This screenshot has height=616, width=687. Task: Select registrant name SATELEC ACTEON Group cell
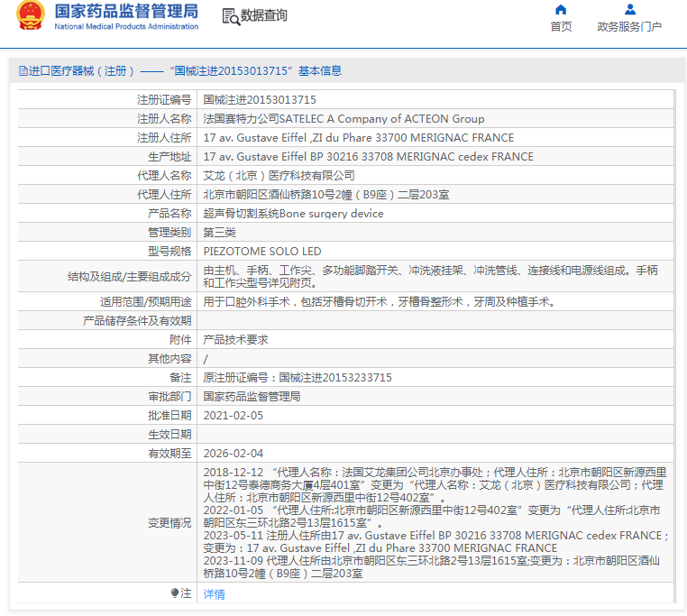343,119
